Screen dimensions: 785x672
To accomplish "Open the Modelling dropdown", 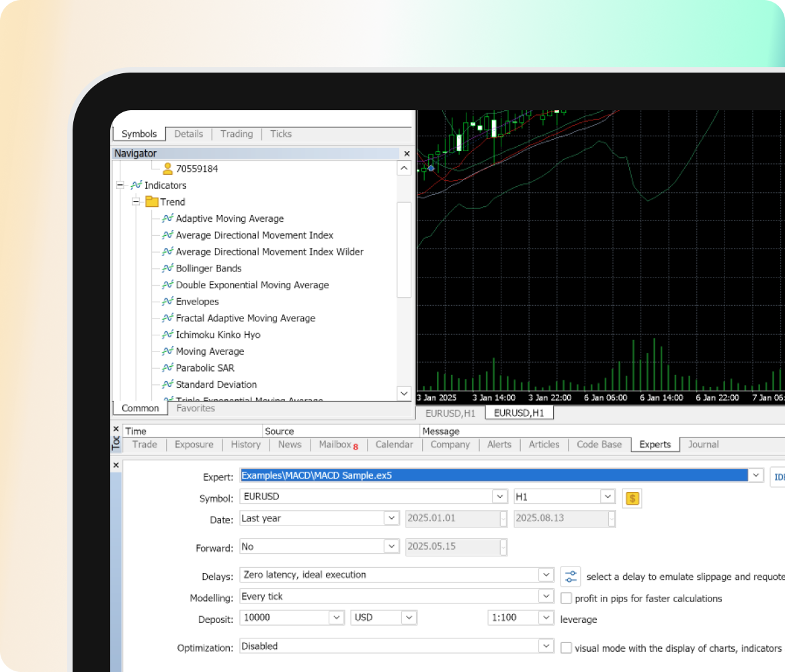I will (x=546, y=597).
